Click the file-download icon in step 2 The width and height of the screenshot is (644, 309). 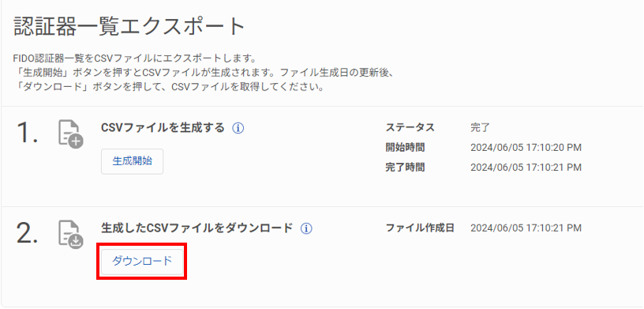click(70, 235)
